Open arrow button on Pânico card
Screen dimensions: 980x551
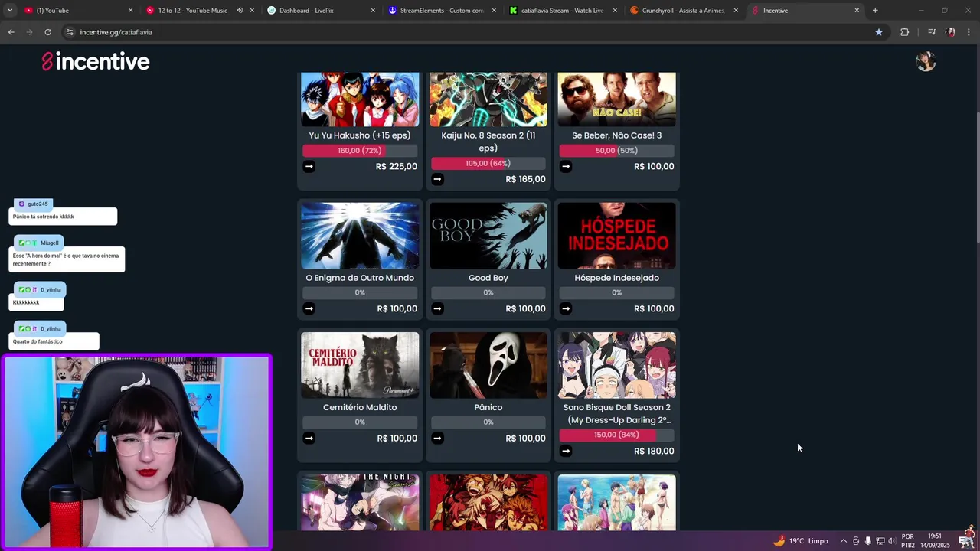[x=437, y=438]
